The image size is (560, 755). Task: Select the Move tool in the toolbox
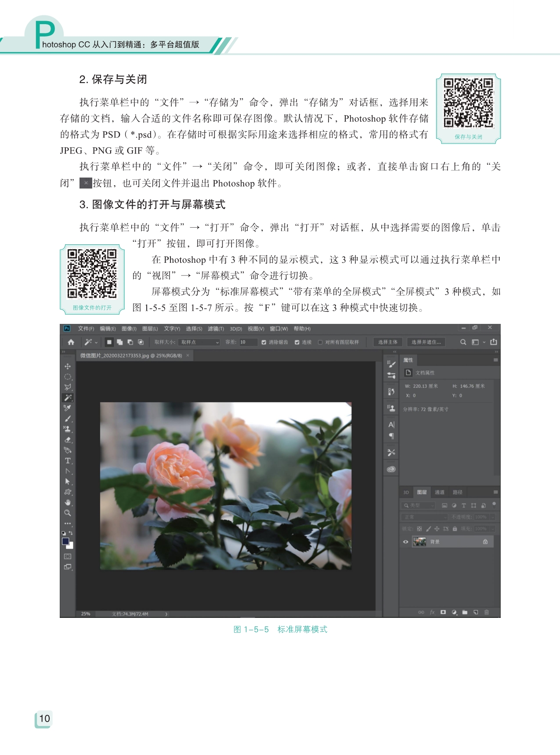point(68,366)
